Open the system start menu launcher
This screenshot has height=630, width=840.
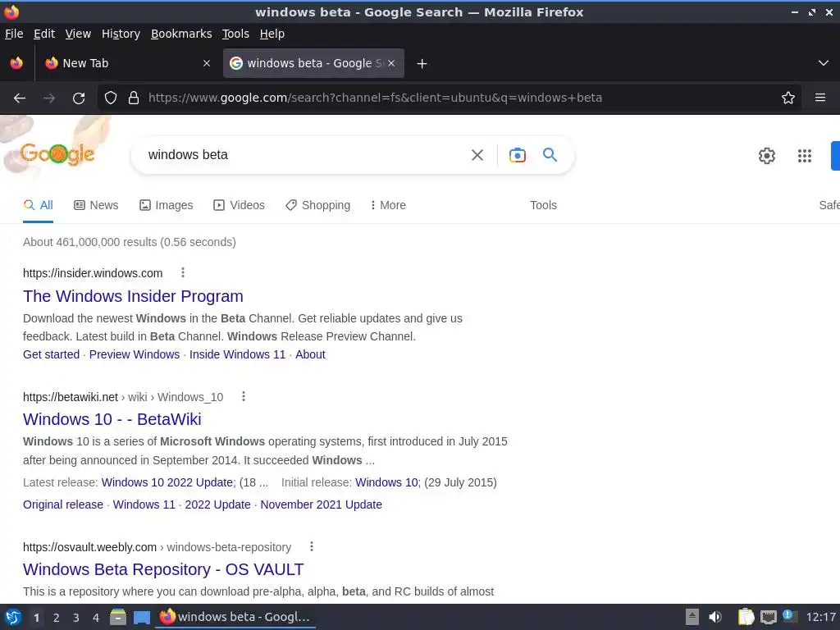[13, 617]
